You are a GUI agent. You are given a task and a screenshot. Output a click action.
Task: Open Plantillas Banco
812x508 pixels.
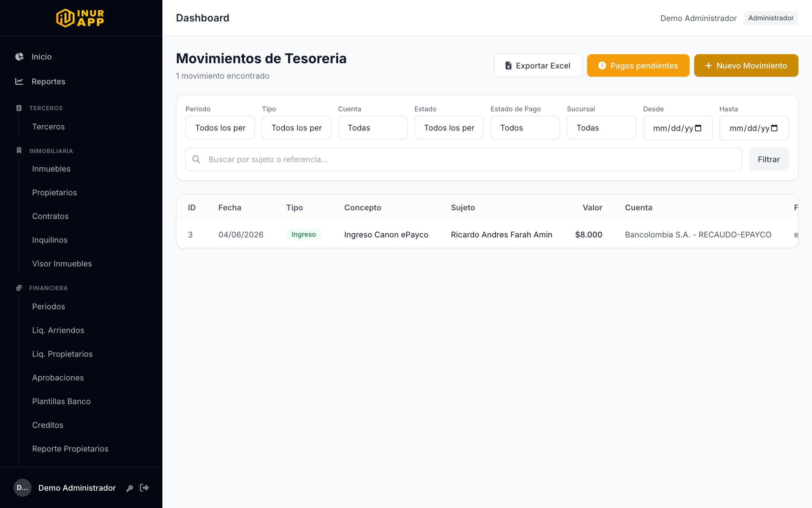(x=62, y=402)
